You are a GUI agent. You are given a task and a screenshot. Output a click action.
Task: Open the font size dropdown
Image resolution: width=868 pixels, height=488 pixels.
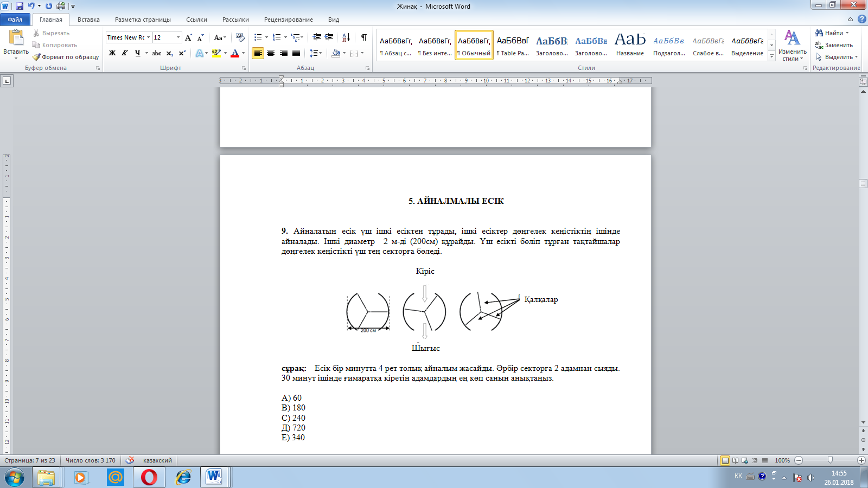click(178, 37)
